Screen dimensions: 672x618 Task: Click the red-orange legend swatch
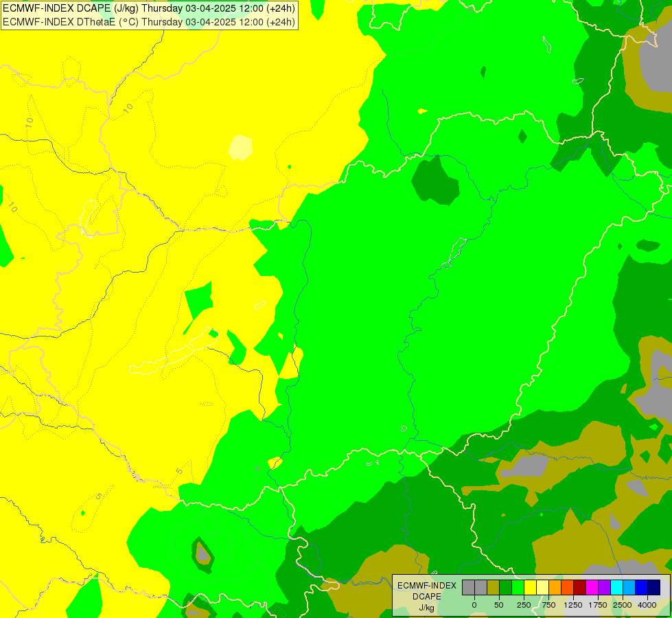pos(568,587)
